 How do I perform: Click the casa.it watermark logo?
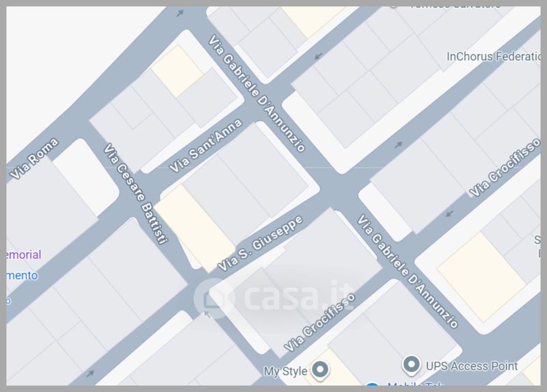tap(275, 298)
